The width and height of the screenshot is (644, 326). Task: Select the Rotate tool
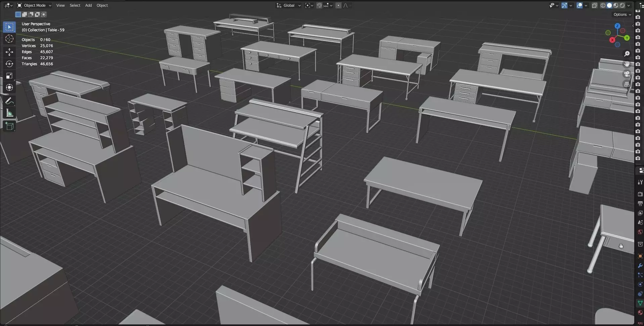9,64
